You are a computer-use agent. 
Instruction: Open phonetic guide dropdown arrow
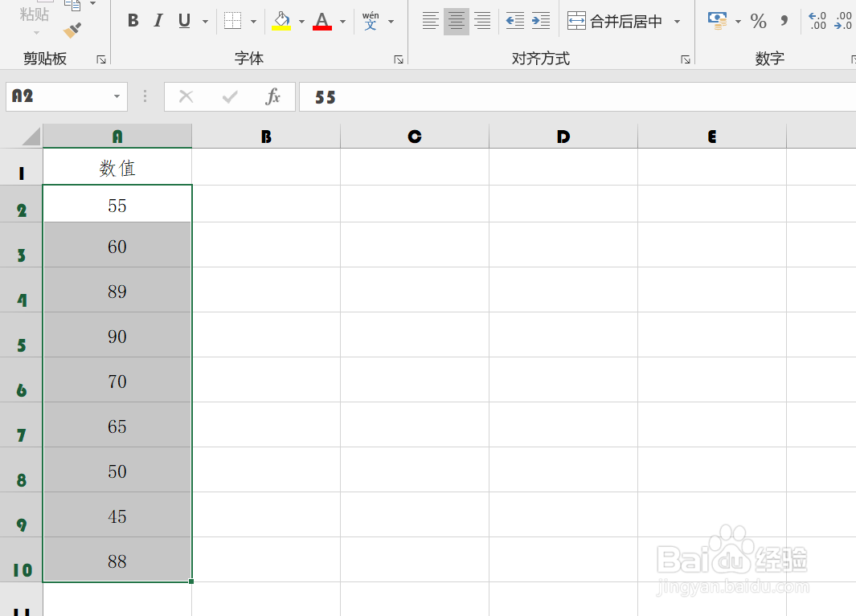391,22
